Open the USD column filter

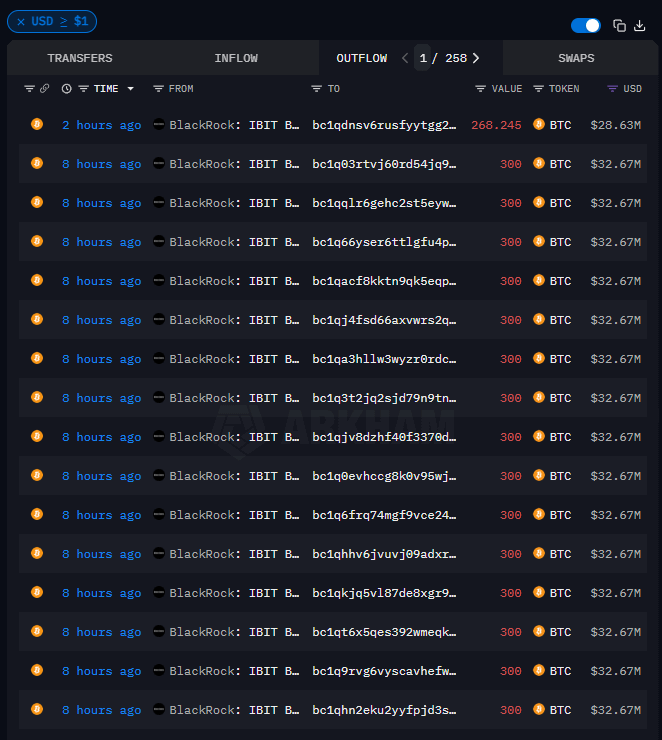click(612, 89)
